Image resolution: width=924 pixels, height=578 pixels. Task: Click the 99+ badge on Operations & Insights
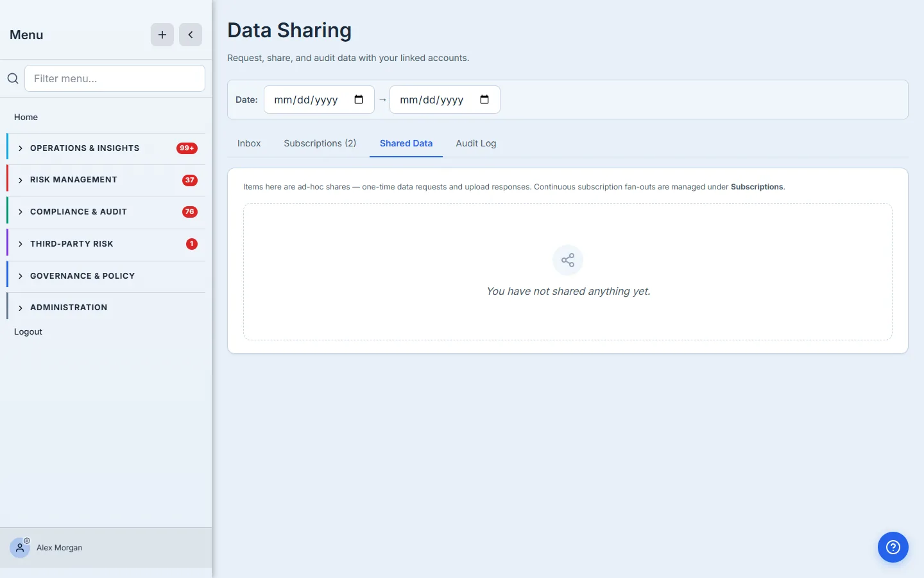click(x=187, y=148)
